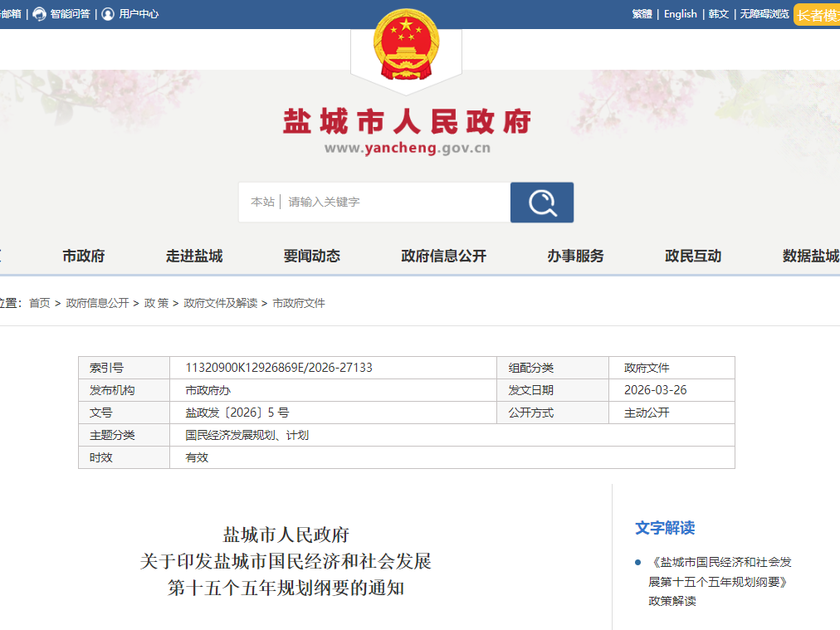Go to 走进盐城 section

point(194,256)
